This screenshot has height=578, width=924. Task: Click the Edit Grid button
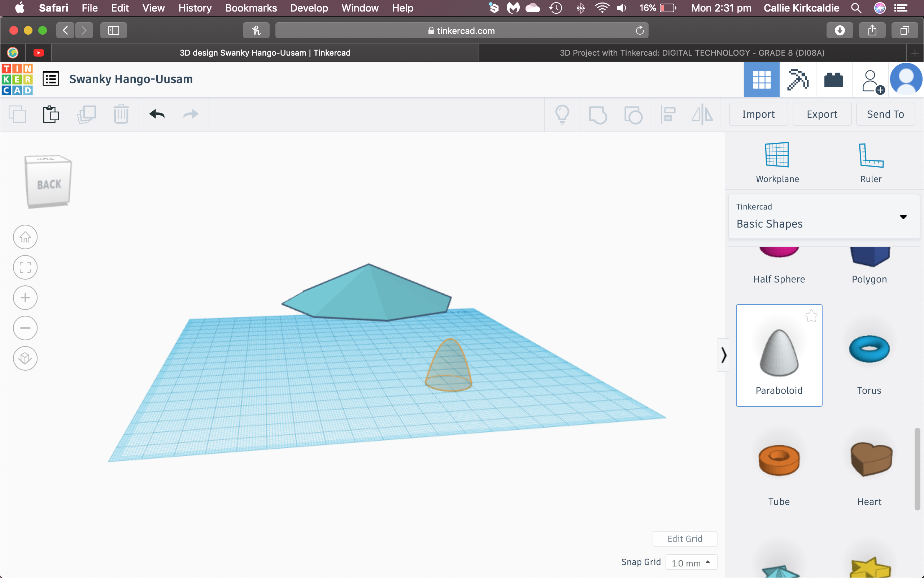[x=685, y=539]
